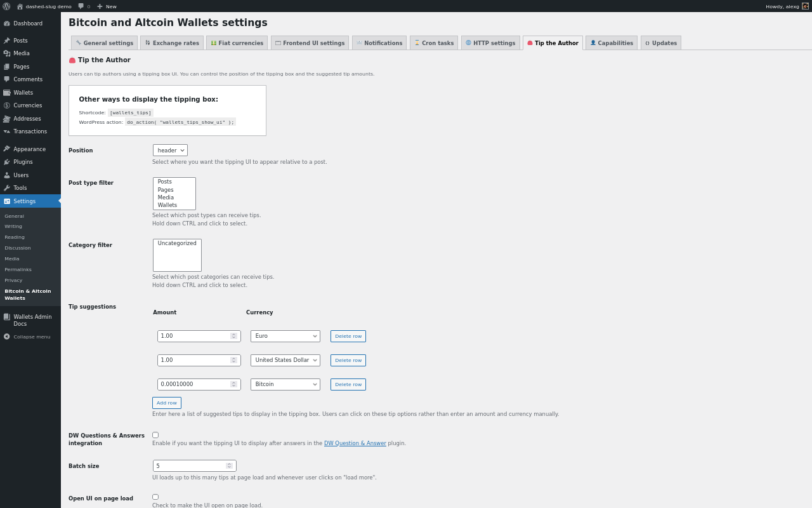Click Howdy, alexg account menu
Viewport: 812px width, 508px height.
point(787,6)
